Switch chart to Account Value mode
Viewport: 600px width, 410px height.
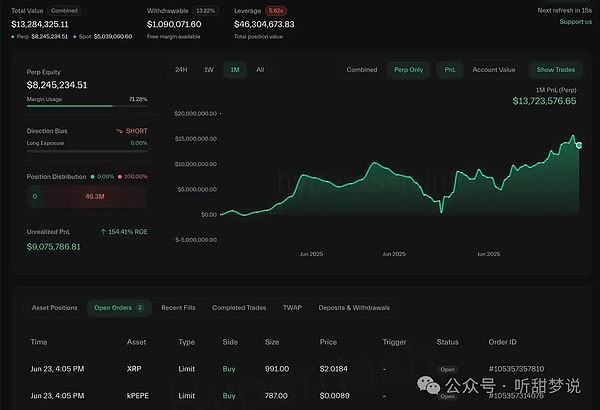click(x=493, y=70)
